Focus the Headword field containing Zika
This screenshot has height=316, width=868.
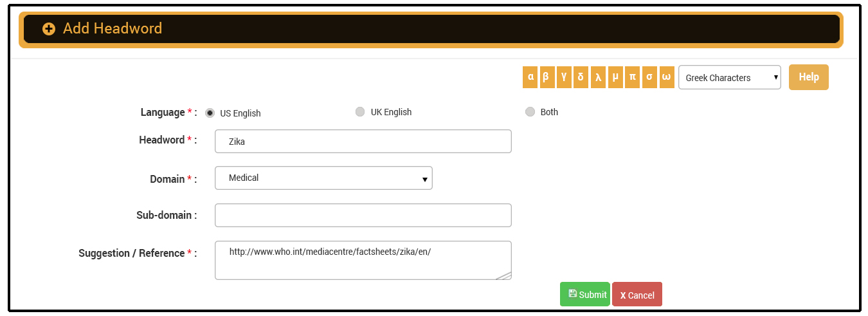pos(363,142)
